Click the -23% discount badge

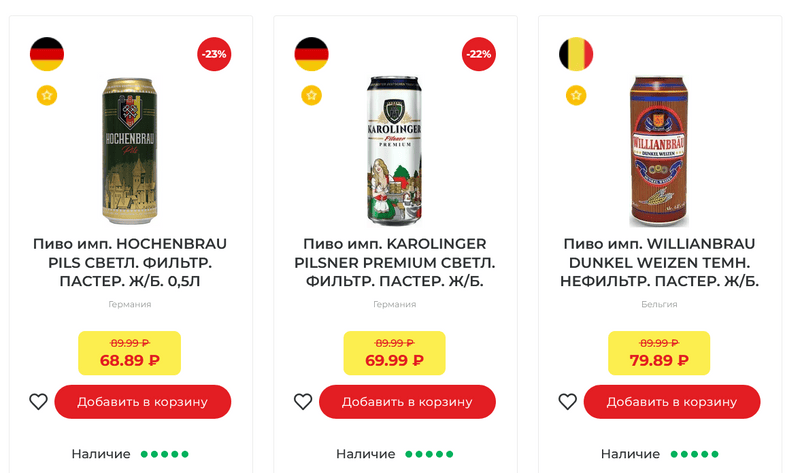click(x=214, y=54)
